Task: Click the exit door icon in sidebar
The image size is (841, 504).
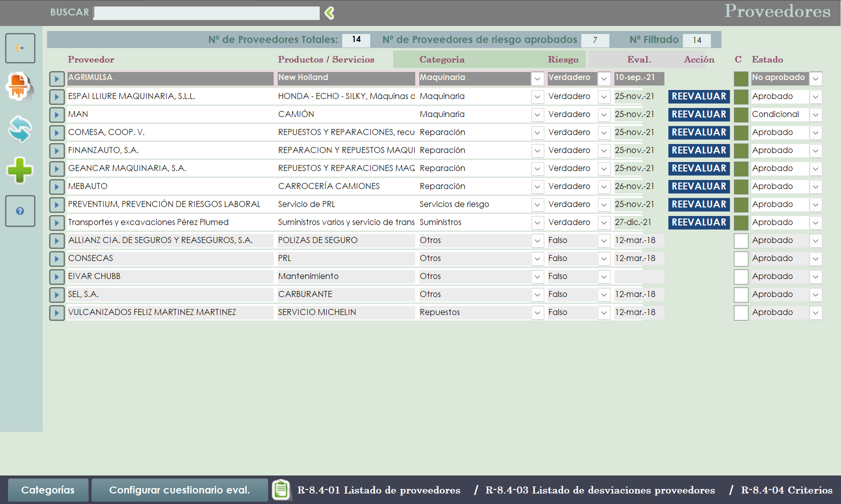Action: coord(20,48)
